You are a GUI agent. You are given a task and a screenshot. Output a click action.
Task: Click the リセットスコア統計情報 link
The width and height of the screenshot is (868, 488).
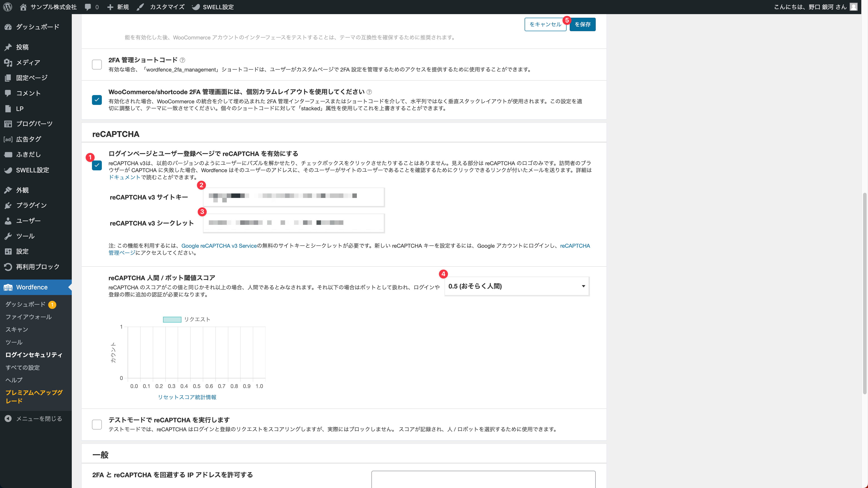(187, 397)
